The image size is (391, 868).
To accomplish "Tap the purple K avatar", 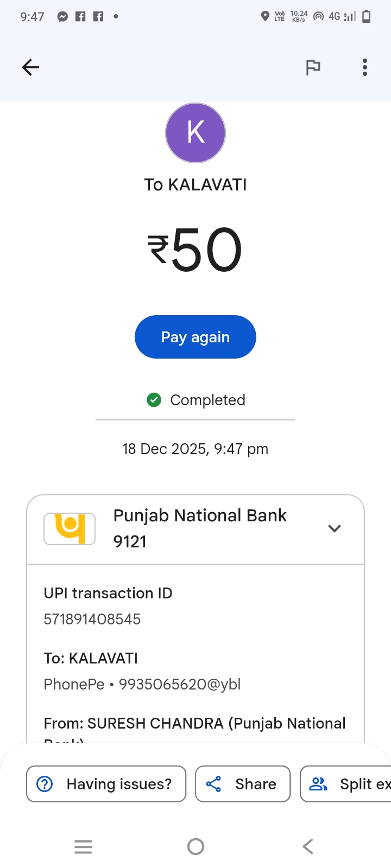I will tap(195, 133).
